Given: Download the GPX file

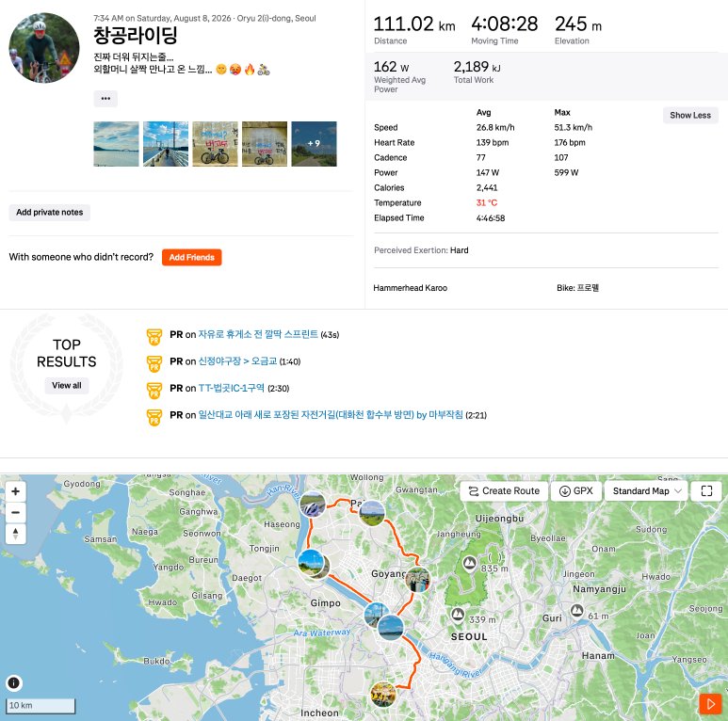Looking at the screenshot, I should [576, 491].
